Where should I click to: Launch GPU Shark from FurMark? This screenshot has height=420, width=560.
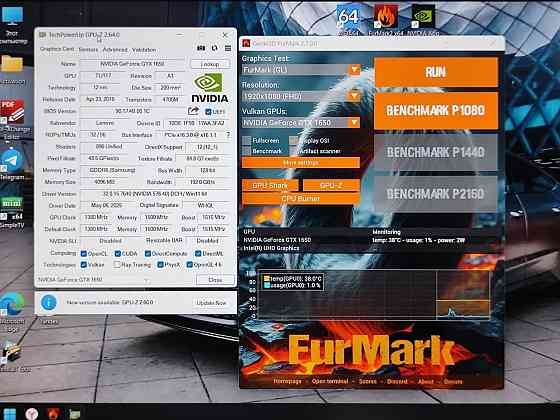(x=270, y=185)
